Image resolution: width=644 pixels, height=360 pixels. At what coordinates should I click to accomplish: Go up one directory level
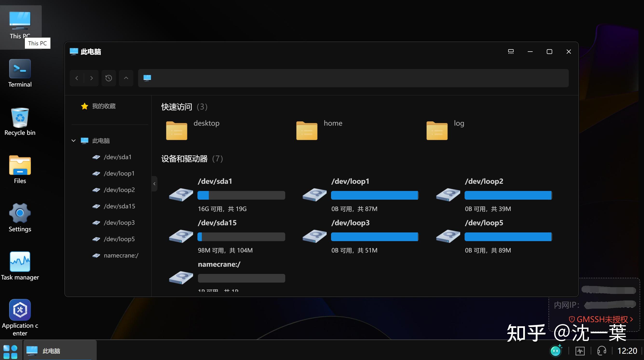point(126,78)
